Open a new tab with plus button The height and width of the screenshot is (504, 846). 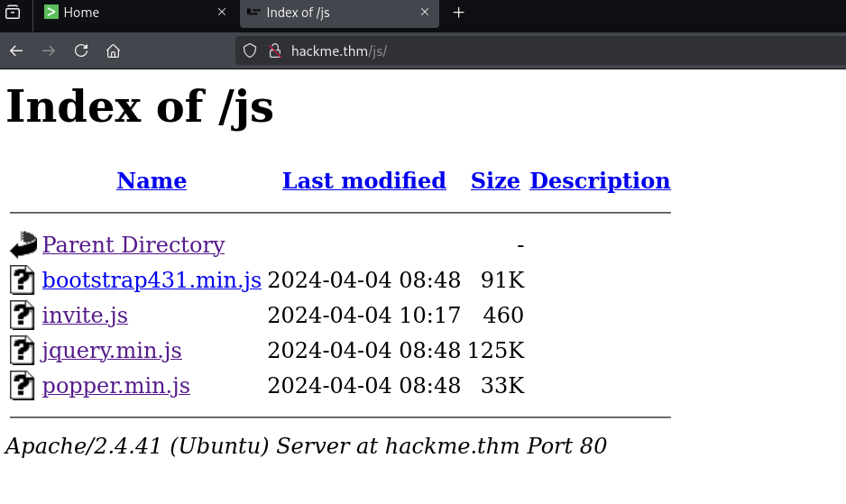coord(458,13)
